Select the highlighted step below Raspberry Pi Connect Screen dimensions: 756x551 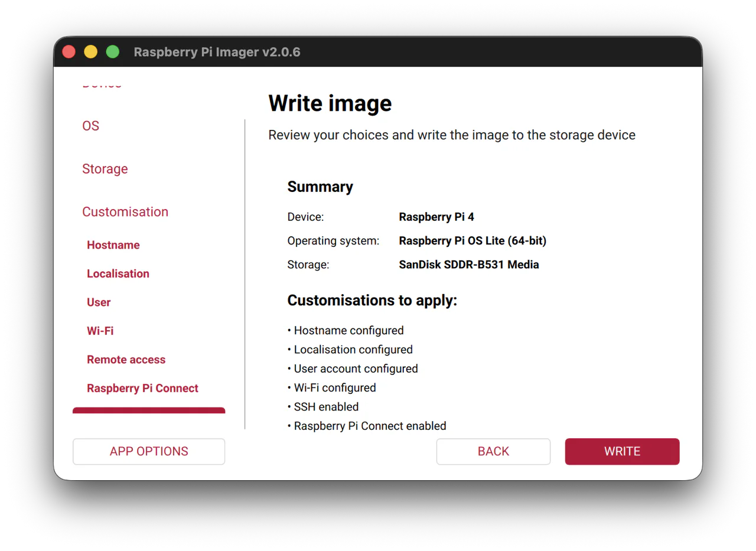[149, 410]
